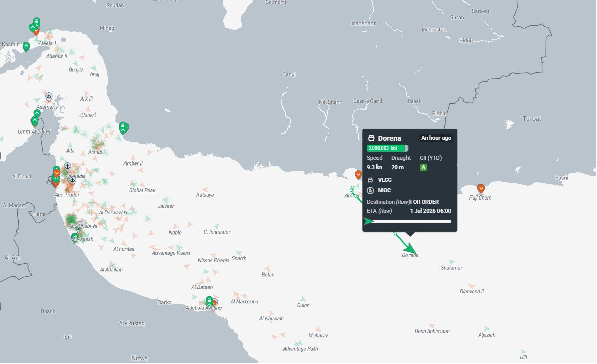Click the Desh Abhimaan vessel arrow
Screen dimensions: 597x364
(x=432, y=326)
